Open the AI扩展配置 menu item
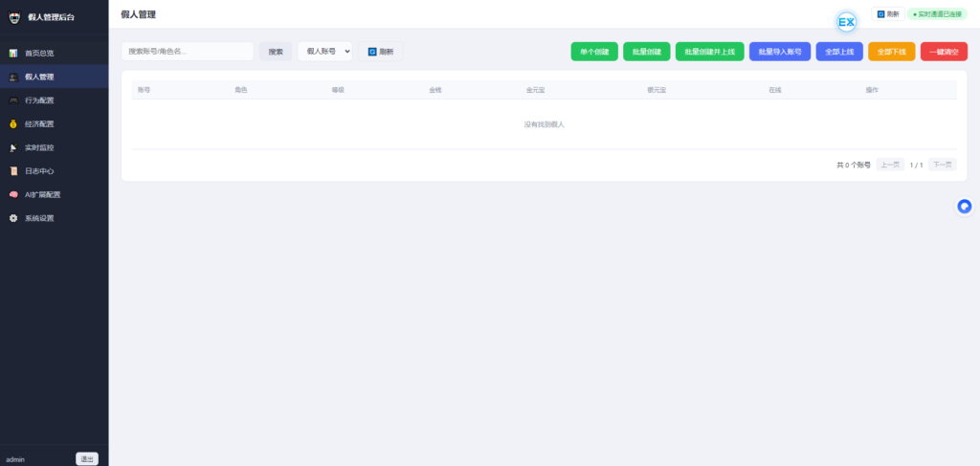Image resolution: width=980 pixels, height=466 pixels. pos(55,195)
